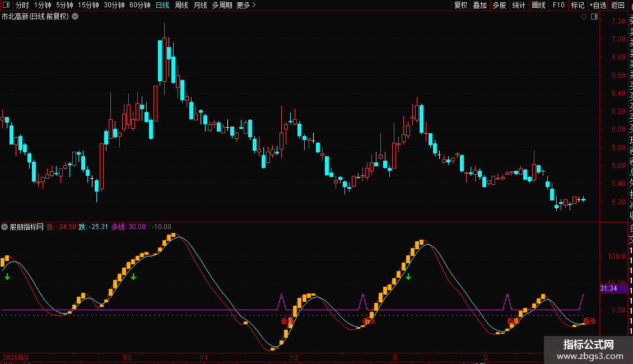
Task: Click the month 11 marker on date axis
Action: [204, 357]
